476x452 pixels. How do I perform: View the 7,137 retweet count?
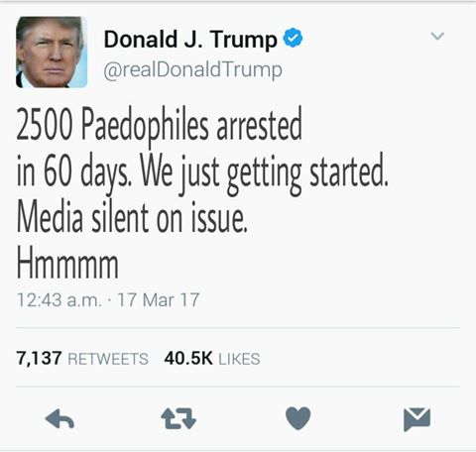pyautogui.click(x=39, y=358)
